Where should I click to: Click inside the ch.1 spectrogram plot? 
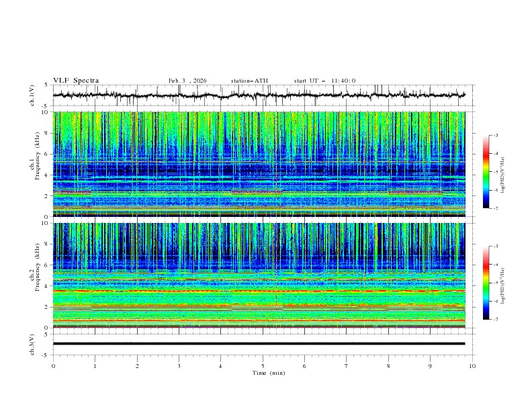[259, 164]
